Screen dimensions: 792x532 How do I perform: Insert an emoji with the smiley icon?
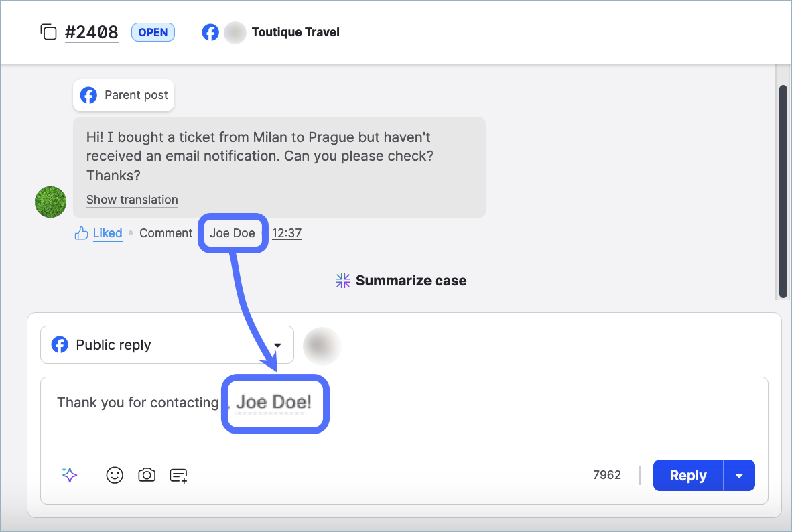tap(115, 475)
